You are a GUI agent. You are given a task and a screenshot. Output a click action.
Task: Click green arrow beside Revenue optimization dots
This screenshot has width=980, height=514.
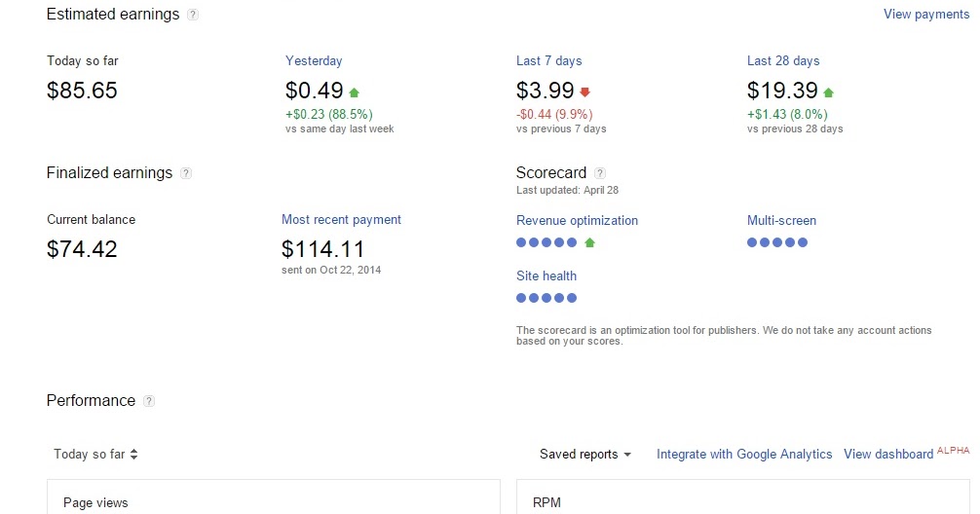[589, 242]
